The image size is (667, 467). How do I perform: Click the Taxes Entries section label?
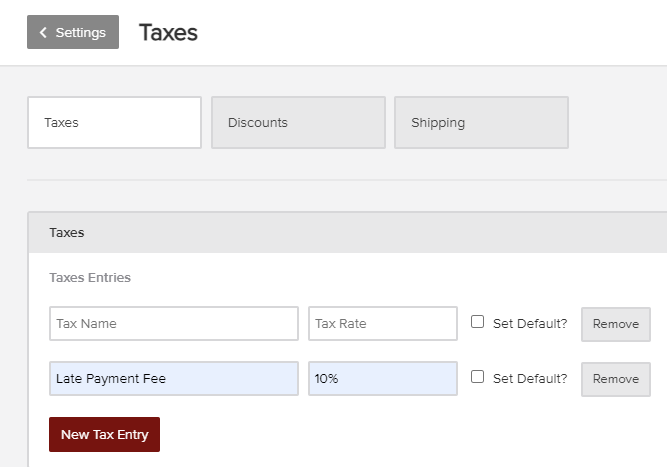(90, 277)
